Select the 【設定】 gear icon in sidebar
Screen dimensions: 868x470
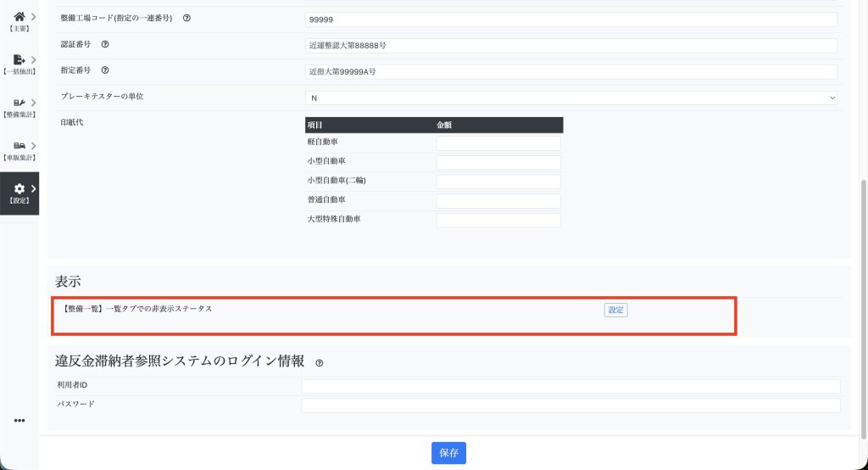[19, 190]
